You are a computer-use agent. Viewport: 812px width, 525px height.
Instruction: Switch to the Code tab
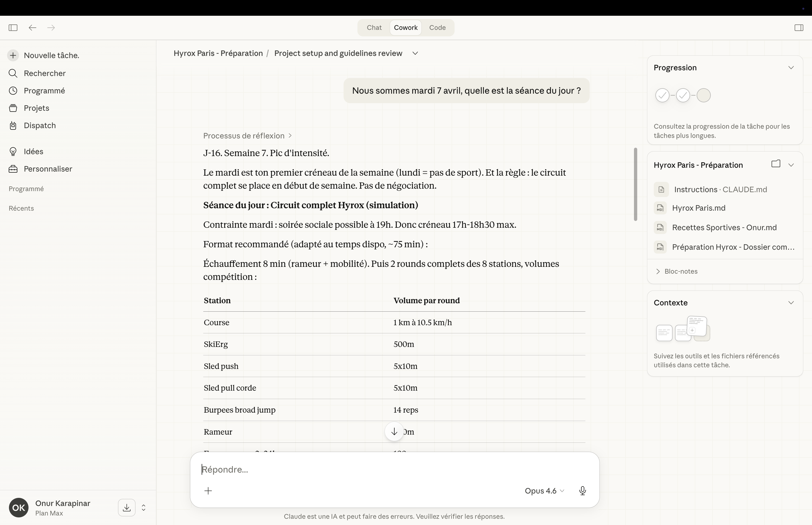(x=437, y=28)
